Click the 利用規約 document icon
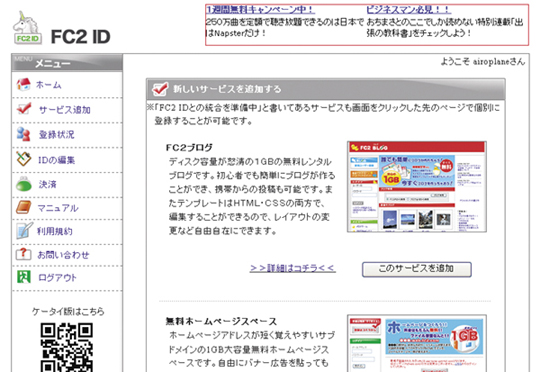The width and height of the screenshot is (540, 372). pyautogui.click(x=24, y=230)
